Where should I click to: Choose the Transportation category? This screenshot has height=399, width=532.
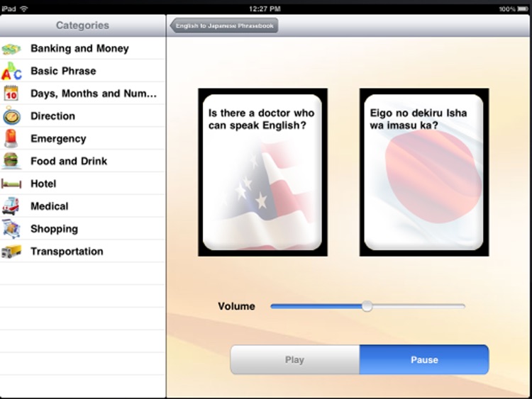83,251
